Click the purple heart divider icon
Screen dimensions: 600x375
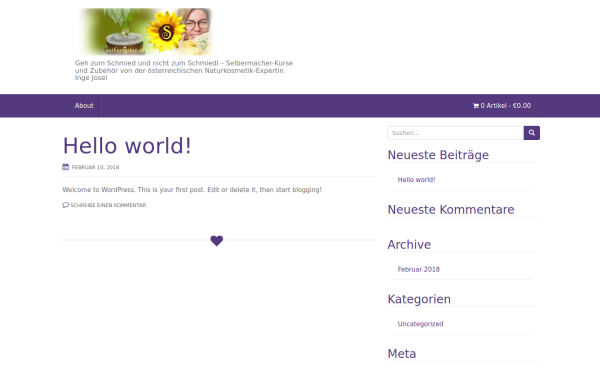[x=217, y=241]
